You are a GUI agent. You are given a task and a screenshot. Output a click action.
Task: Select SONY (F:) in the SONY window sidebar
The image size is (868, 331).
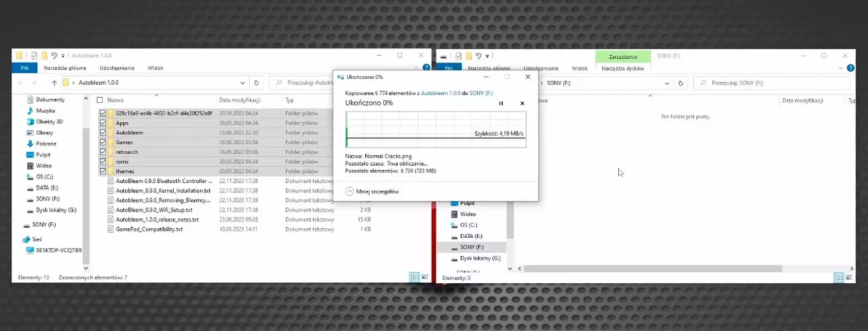click(x=473, y=247)
